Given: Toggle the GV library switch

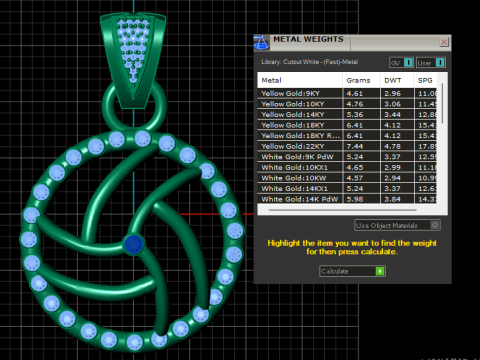Looking at the screenshot, I should (x=401, y=63).
